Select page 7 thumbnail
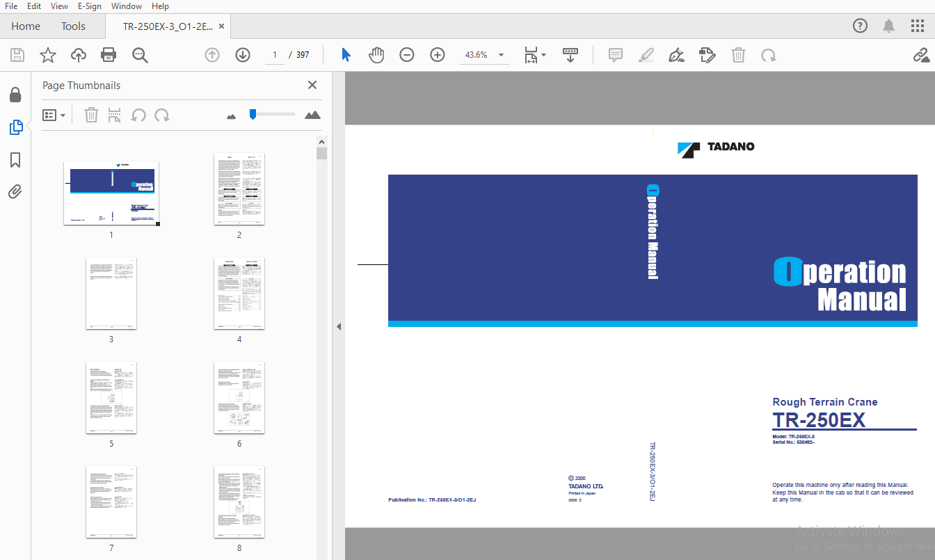Image resolution: width=935 pixels, height=560 pixels. coord(111,502)
